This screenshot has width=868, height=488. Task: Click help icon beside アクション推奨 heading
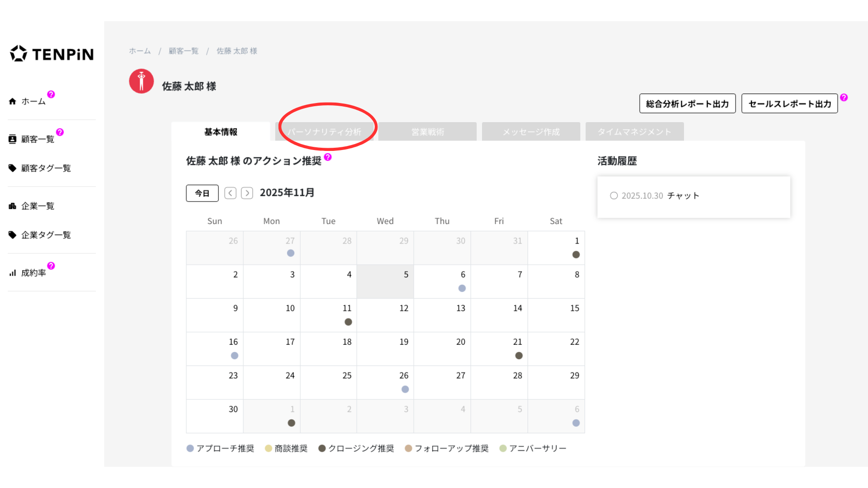pyautogui.click(x=328, y=157)
